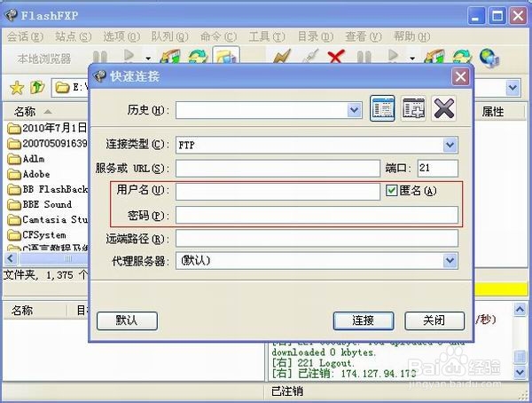Viewport: 532px width, 403px height.
Task: Open the 查看(V) menu
Action: [364, 36]
